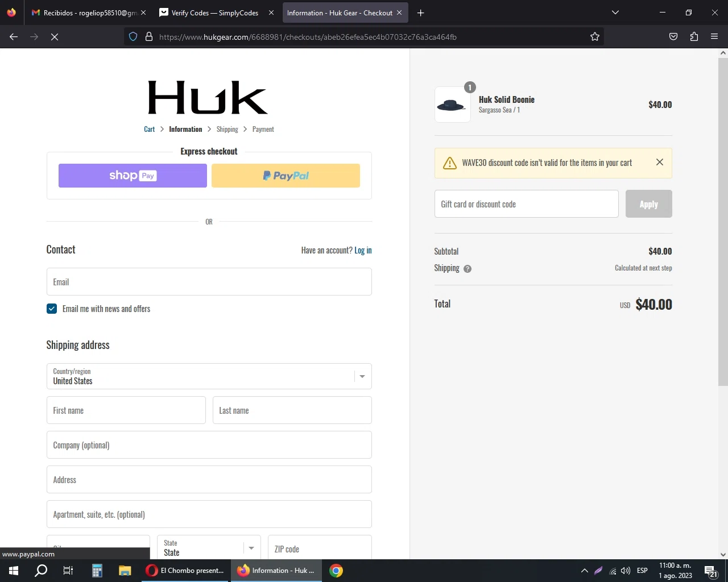728x582 pixels.
Task: Focus the Gift card or discount code field
Action: tap(526, 204)
